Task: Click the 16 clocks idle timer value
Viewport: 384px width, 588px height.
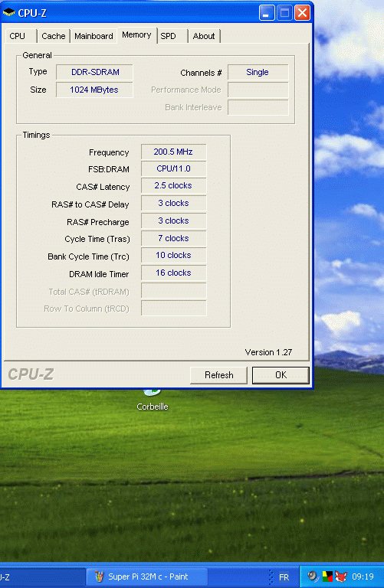Action: (x=173, y=273)
